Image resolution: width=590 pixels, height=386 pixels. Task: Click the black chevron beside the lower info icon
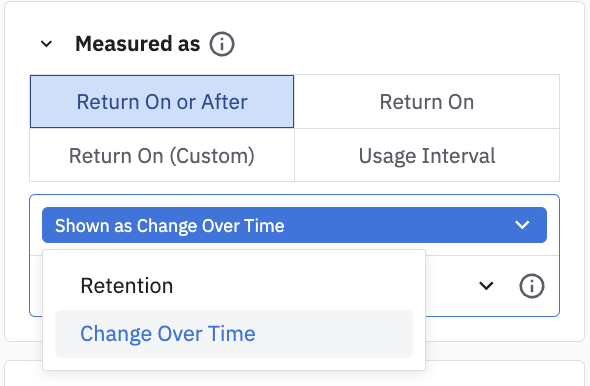coord(486,286)
